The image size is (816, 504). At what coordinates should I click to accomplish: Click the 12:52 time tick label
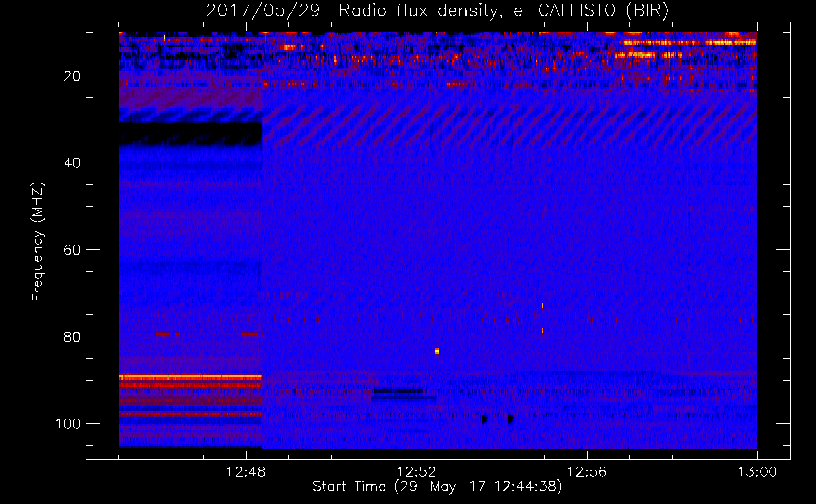click(417, 472)
